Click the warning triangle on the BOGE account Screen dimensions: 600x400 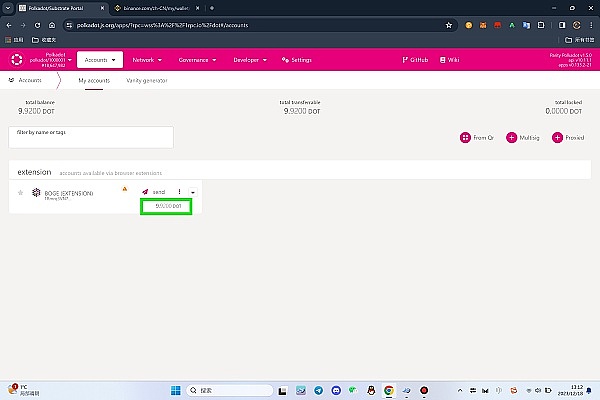(x=125, y=189)
